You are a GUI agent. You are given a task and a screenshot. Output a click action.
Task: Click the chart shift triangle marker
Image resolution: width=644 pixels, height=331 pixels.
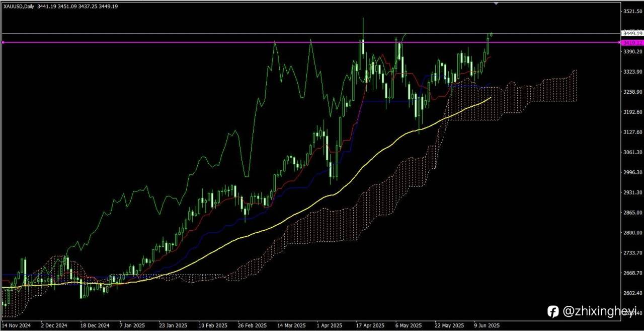click(x=497, y=3)
